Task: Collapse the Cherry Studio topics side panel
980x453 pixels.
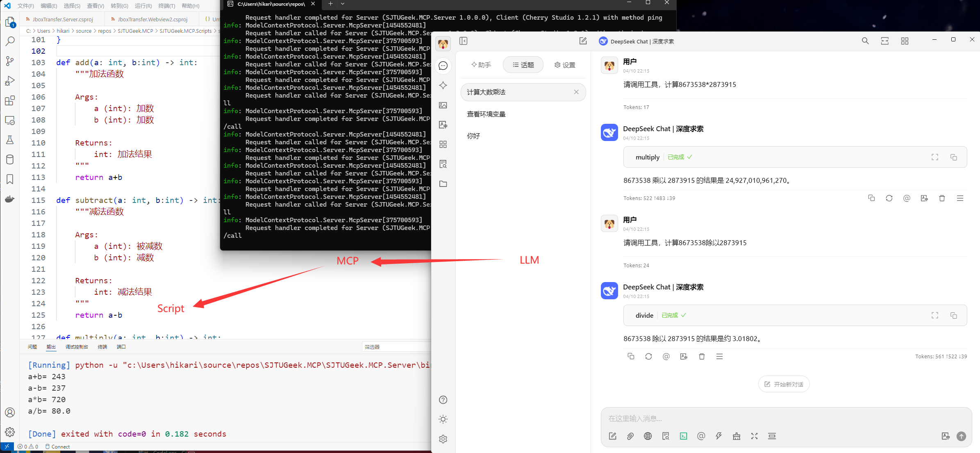Action: (464, 41)
